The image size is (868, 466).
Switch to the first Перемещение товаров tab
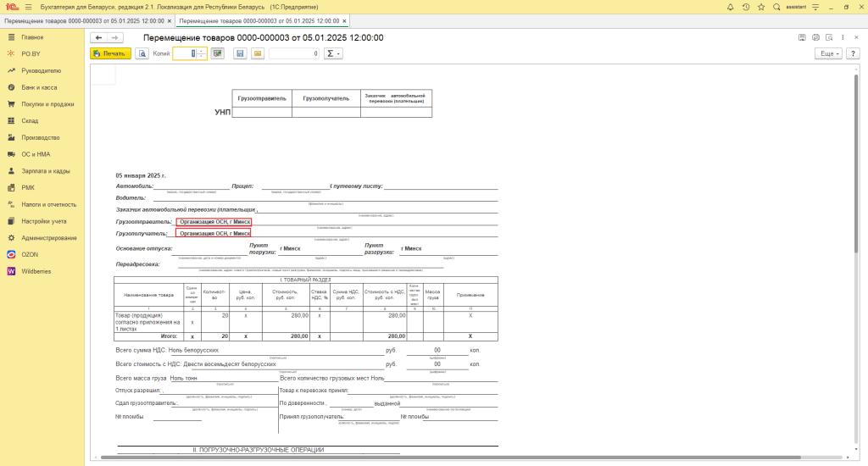(x=84, y=21)
